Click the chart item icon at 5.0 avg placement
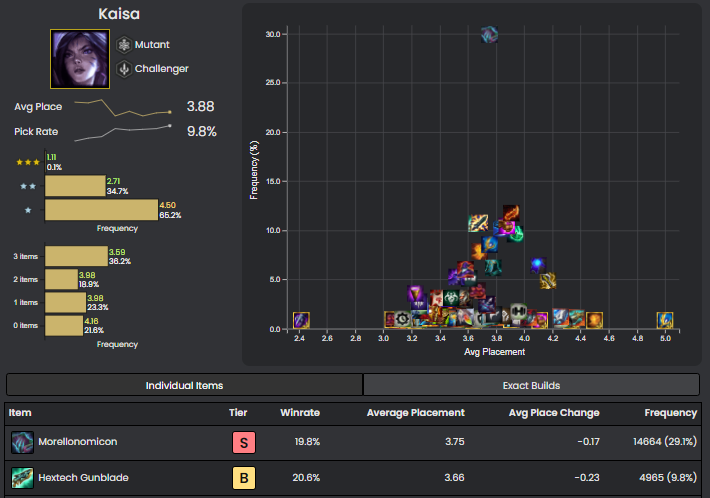Image resolution: width=710 pixels, height=498 pixels. 665,320
